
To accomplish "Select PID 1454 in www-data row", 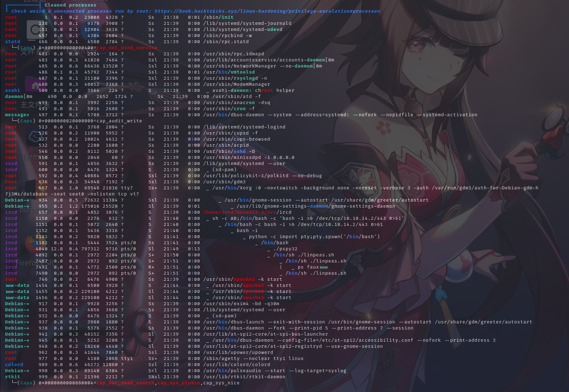I will click(41, 286).
